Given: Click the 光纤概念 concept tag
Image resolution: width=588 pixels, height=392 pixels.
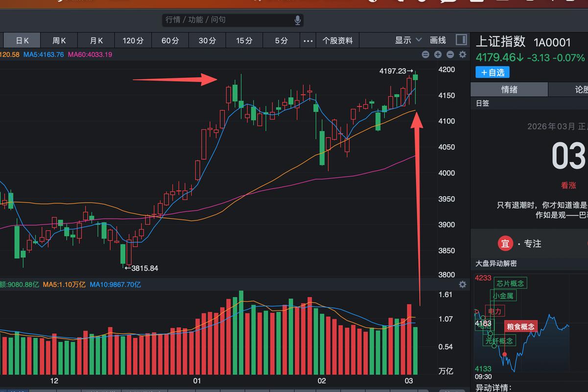Looking at the screenshot, I should coord(499,341).
